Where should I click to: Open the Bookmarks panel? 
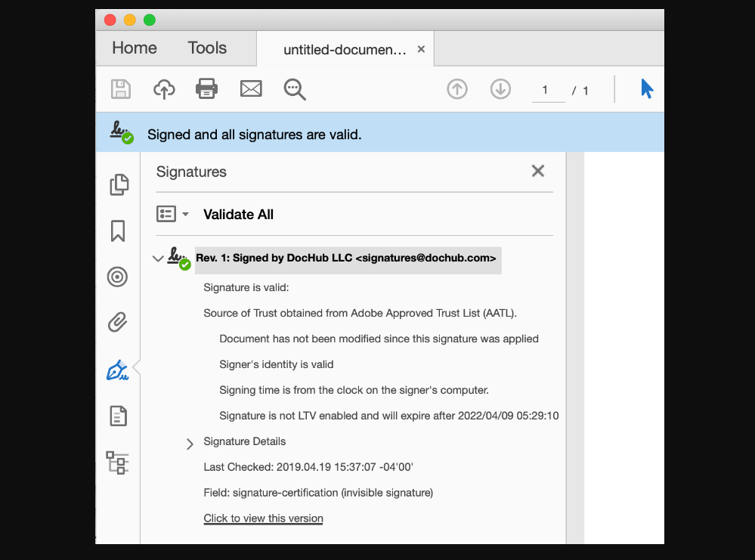coord(118,230)
